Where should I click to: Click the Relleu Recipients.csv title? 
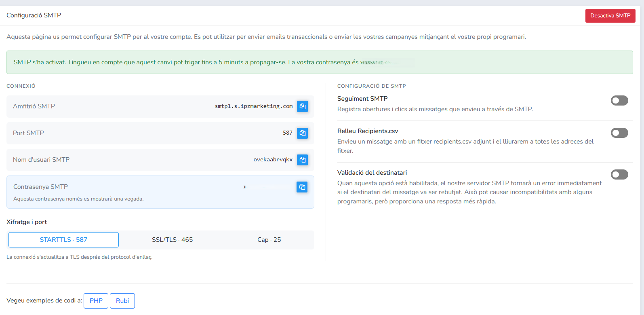tap(368, 131)
